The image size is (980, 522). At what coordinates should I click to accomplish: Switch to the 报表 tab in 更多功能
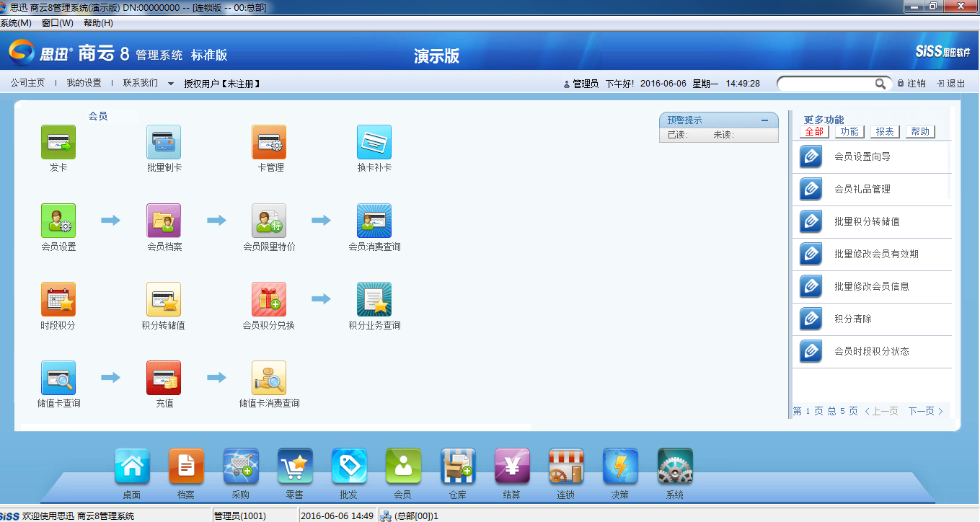pos(885,132)
